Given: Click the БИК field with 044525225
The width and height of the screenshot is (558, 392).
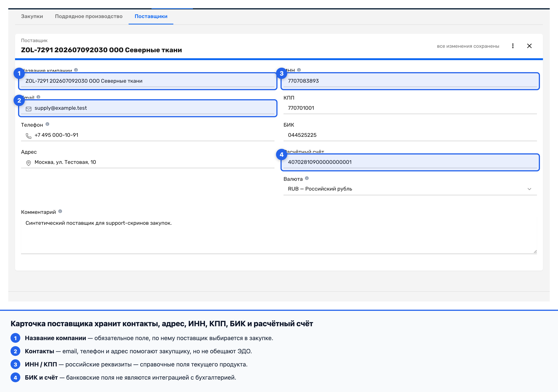Looking at the screenshot, I should (x=410, y=135).
